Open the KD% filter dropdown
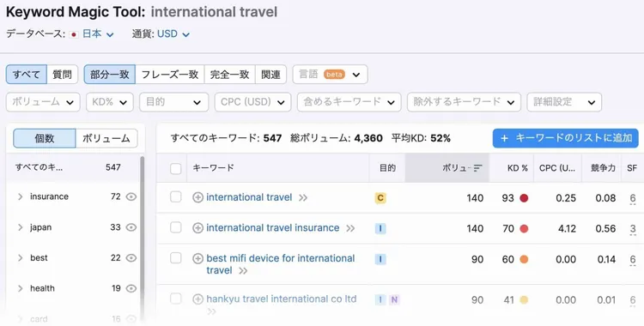This screenshot has width=644, height=326. coord(110,102)
